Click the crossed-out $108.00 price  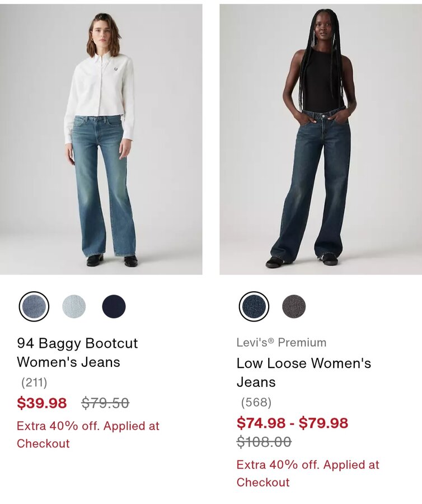264,442
